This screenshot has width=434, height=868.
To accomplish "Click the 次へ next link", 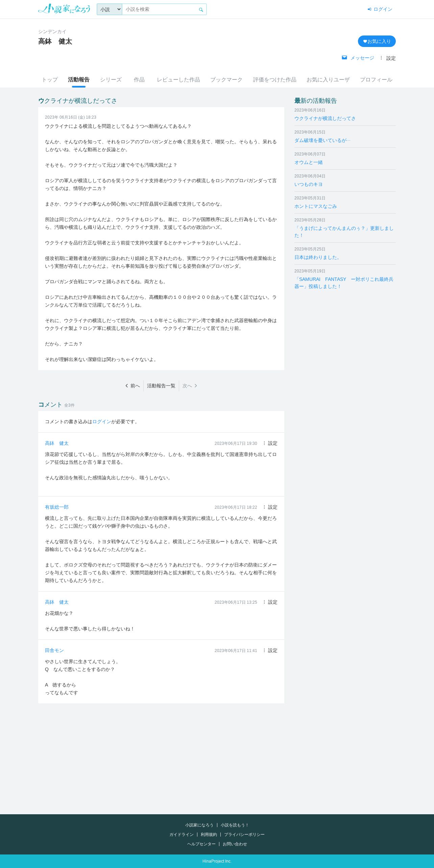I will tap(190, 386).
